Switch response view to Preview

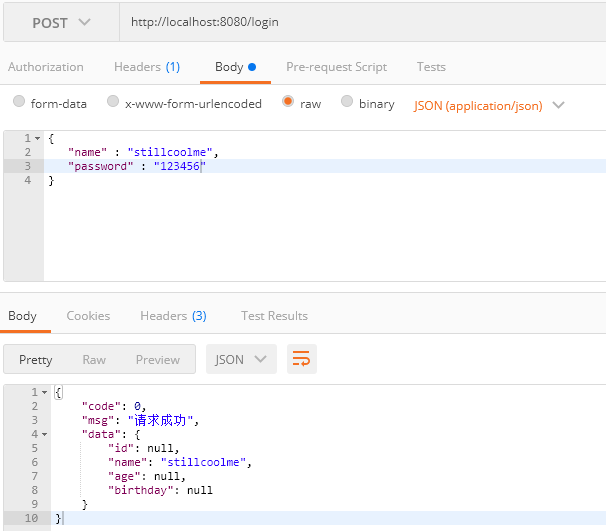click(157, 360)
